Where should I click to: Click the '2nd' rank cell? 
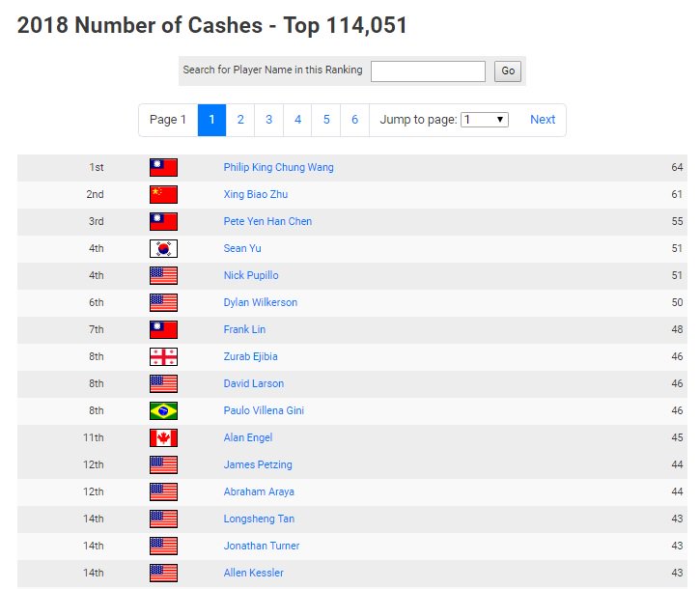(x=95, y=195)
